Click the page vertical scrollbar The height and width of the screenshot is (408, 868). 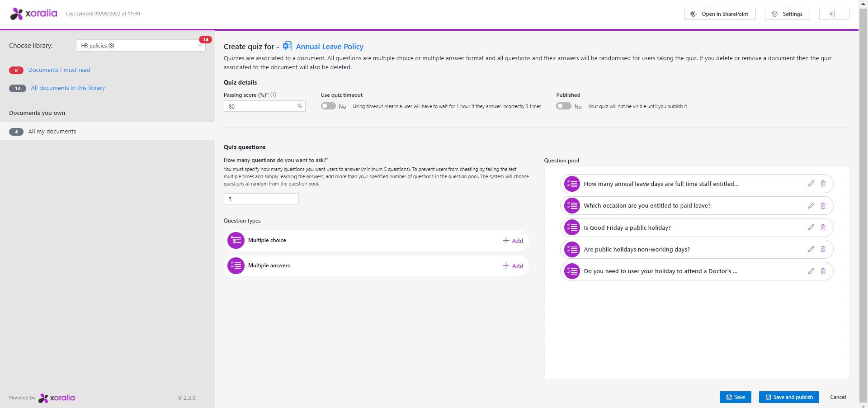[863, 204]
